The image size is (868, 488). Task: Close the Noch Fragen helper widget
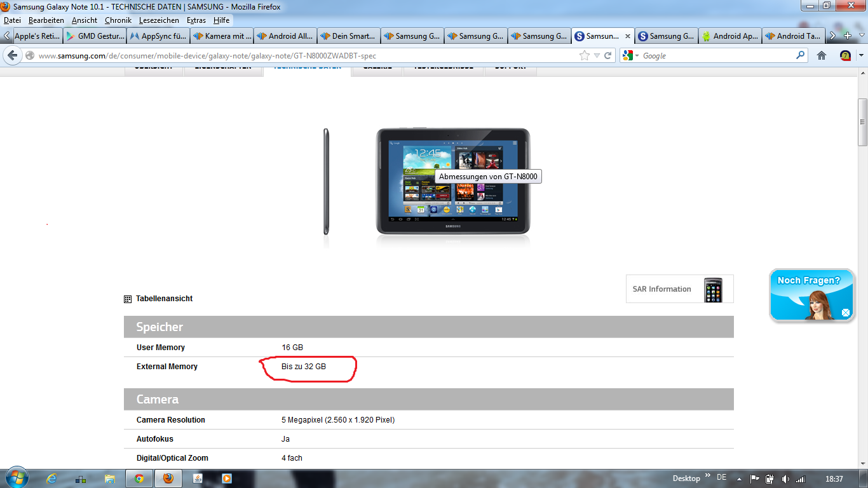[x=846, y=313]
